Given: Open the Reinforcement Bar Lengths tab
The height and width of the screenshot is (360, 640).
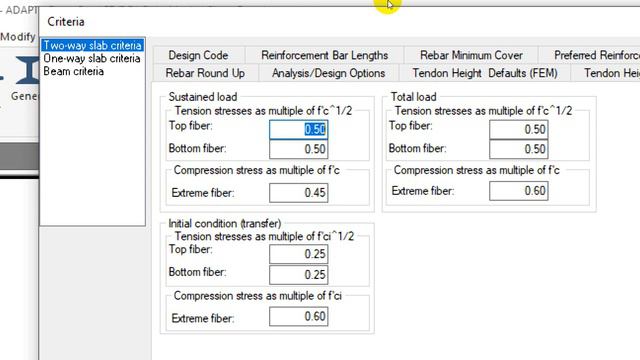Looking at the screenshot, I should 324,55.
